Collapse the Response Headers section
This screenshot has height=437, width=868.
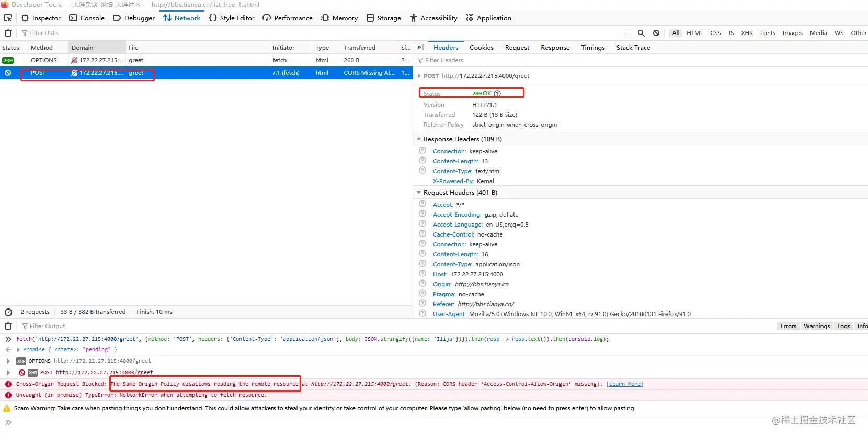[x=419, y=139]
